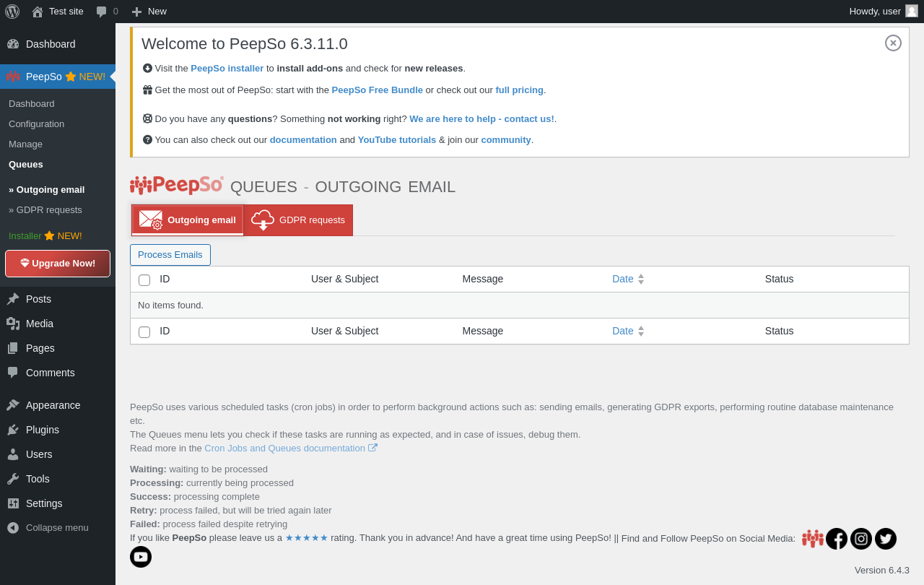Click the Plugins menu icon in sidebar

[13, 430]
